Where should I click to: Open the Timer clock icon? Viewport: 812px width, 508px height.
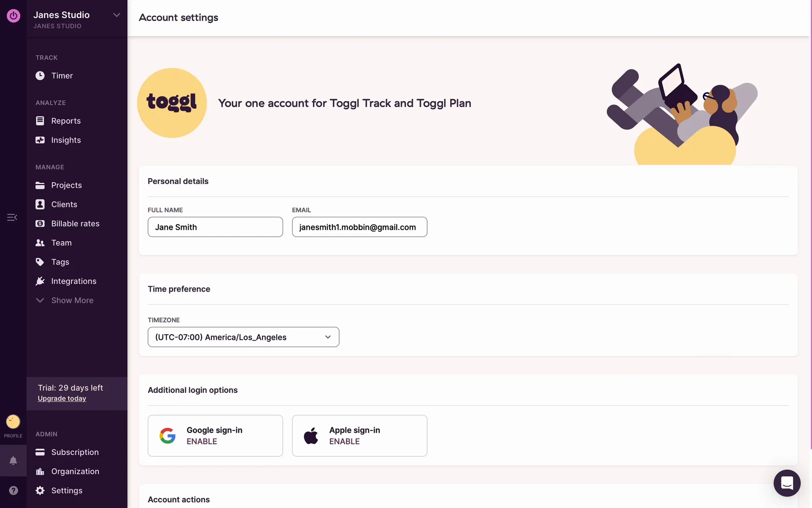coord(40,76)
